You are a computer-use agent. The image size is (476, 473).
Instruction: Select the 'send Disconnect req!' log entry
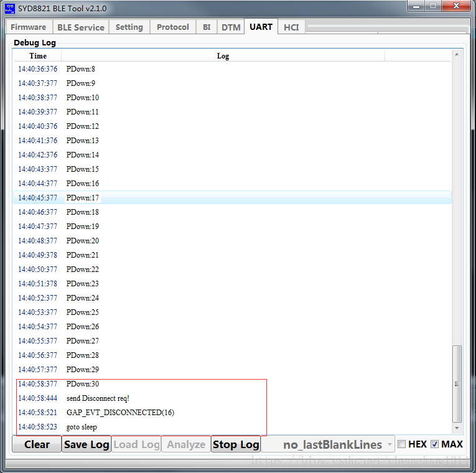[x=232, y=398]
